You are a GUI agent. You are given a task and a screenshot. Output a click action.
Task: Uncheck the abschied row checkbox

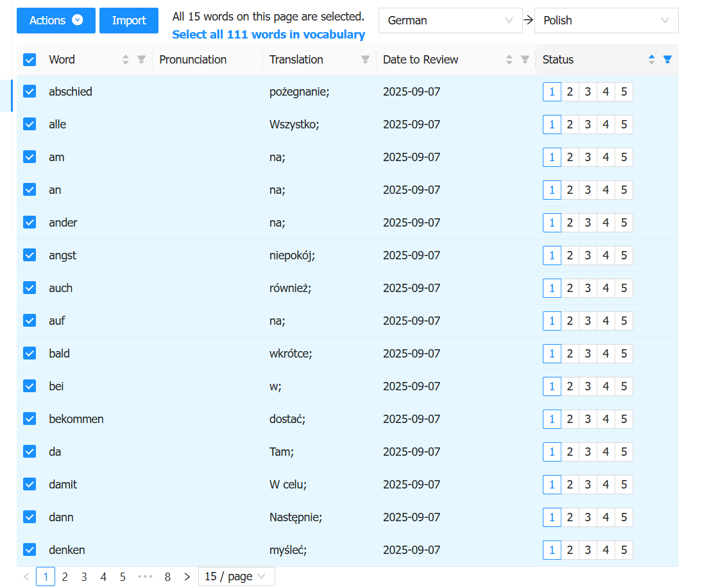30,92
